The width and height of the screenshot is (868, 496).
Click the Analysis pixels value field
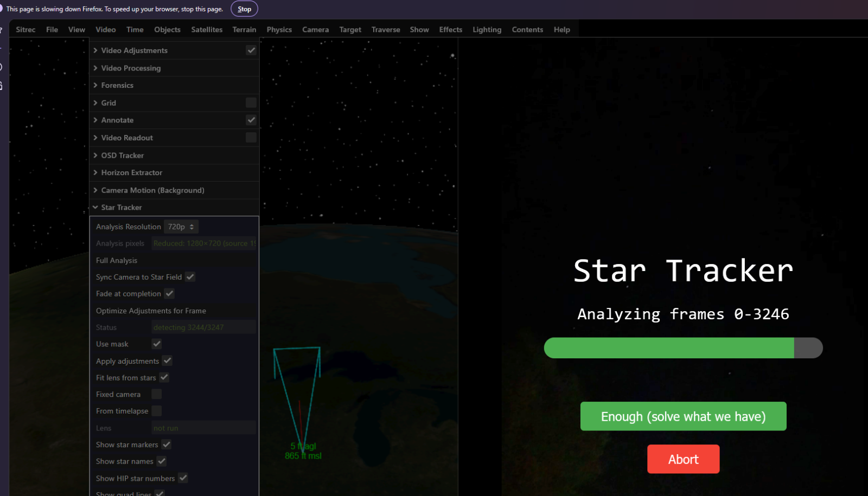pyautogui.click(x=203, y=243)
